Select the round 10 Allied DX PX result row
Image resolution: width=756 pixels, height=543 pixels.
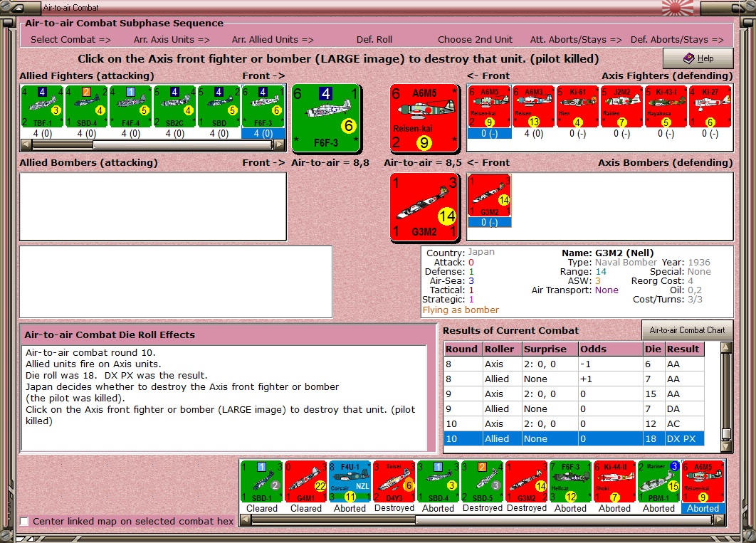point(574,438)
